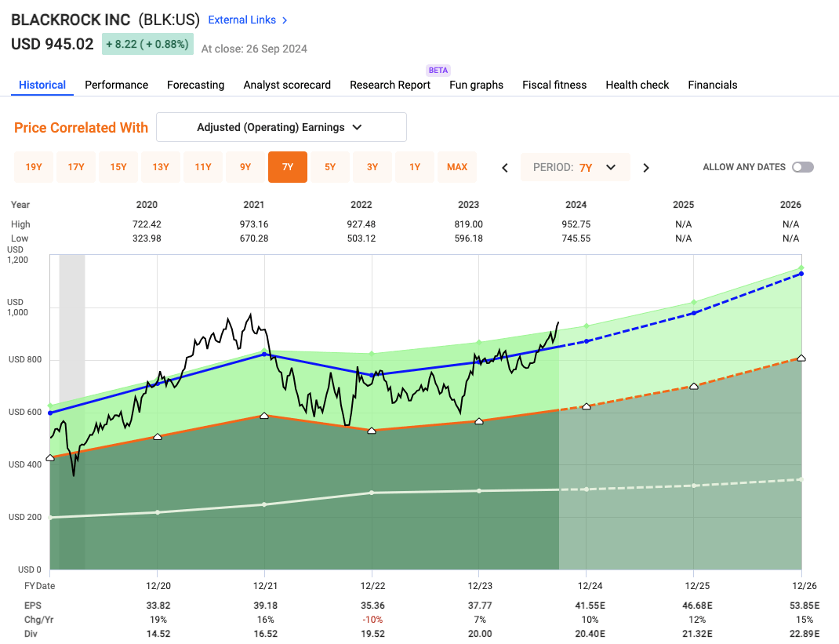Click the white dividend line point at 12/22
The image size is (839, 644).
[372, 493]
